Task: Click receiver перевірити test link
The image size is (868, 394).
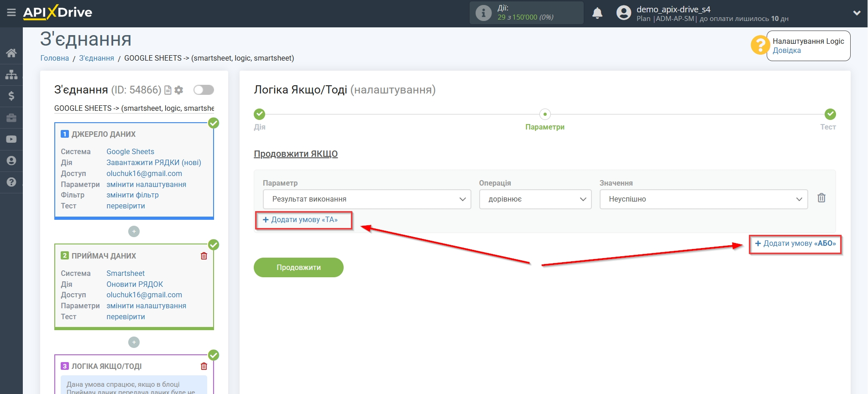Action: 126,317
